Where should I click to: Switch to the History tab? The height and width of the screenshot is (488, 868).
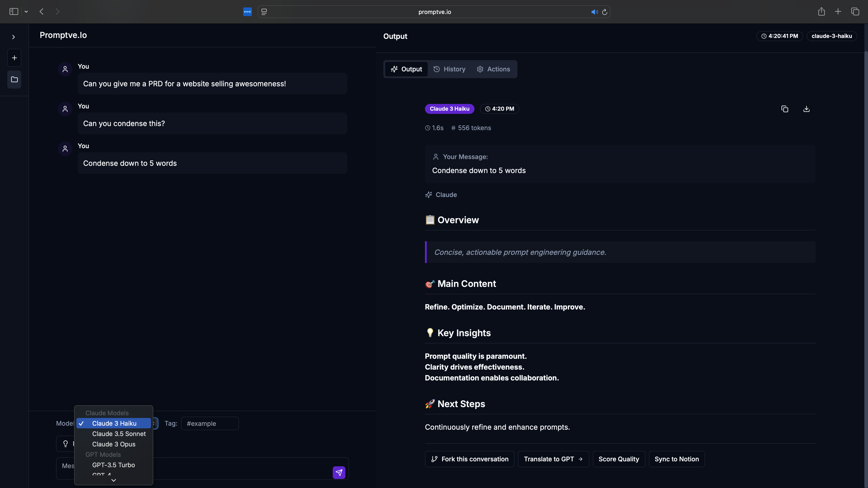pyautogui.click(x=449, y=69)
